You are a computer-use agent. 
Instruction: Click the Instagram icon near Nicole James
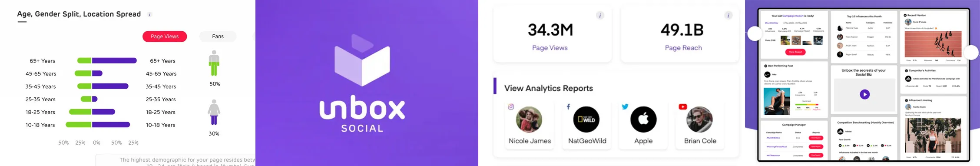(511, 106)
